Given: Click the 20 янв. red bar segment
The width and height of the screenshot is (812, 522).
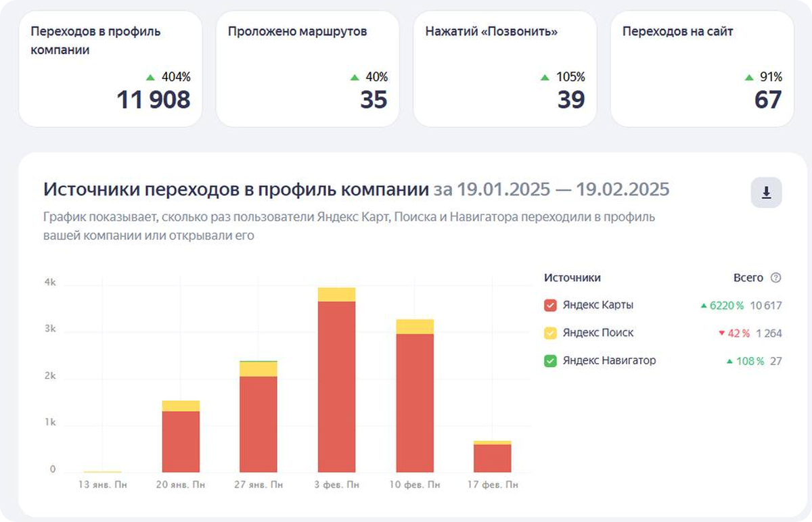Looking at the screenshot, I should point(181,441).
